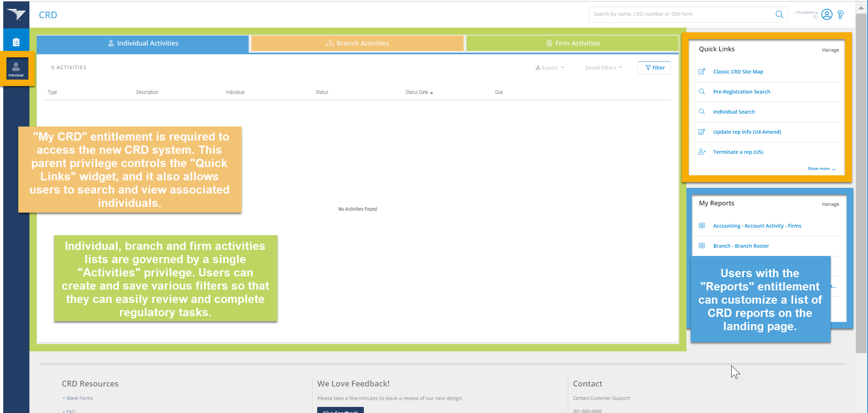Click the Terminate a rep user icon

point(702,152)
